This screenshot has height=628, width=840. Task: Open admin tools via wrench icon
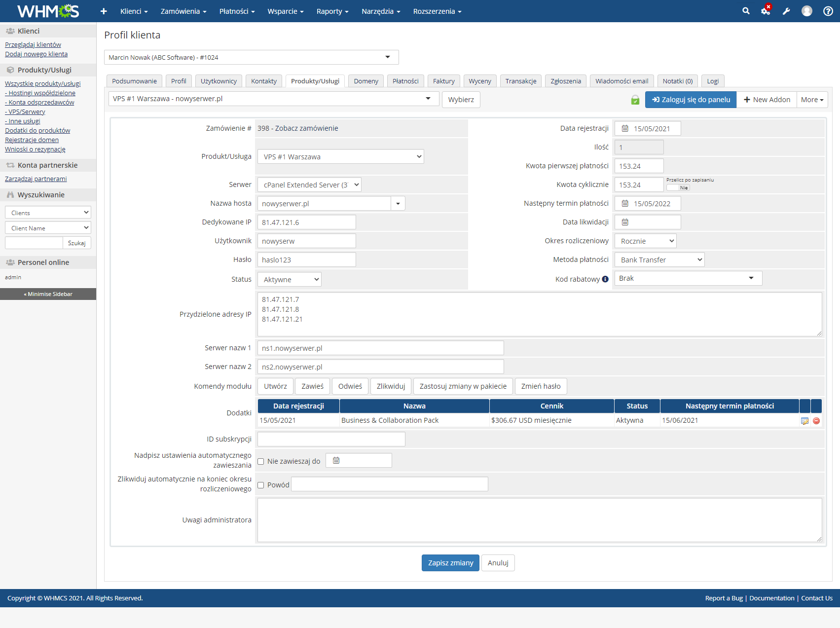point(786,11)
